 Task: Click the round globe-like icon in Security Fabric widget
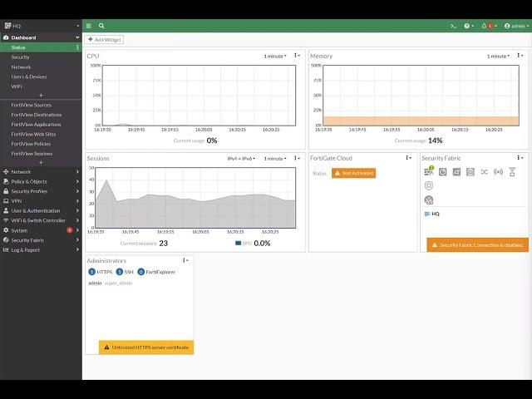(x=429, y=199)
